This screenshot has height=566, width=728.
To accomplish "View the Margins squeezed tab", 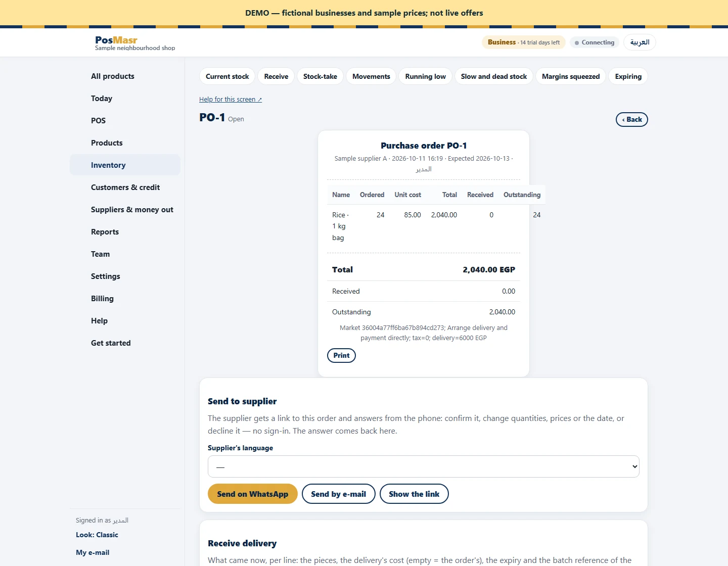I will [571, 76].
